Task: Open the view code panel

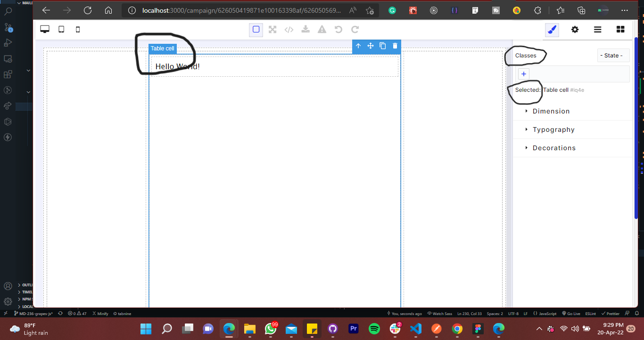Action: (x=289, y=30)
